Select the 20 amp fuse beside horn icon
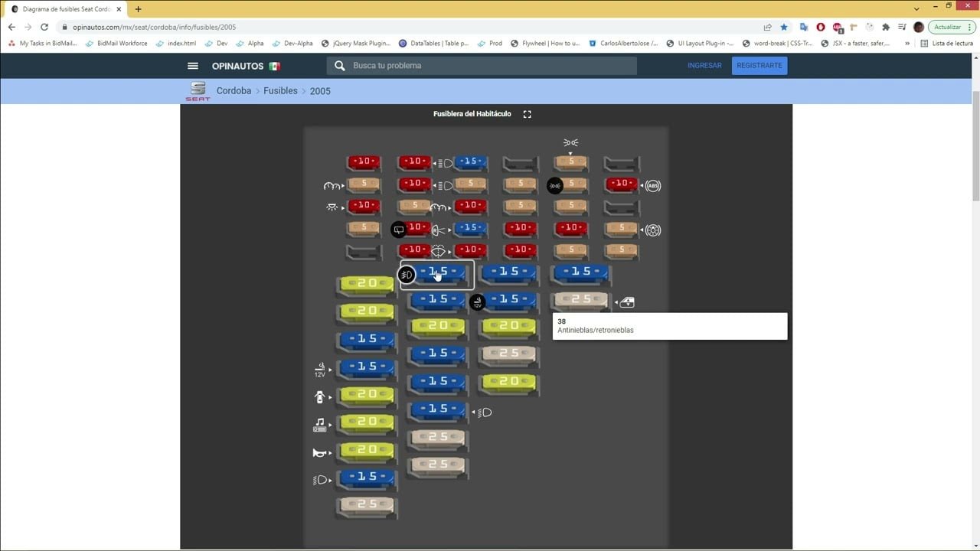980x551 pixels. tap(367, 451)
